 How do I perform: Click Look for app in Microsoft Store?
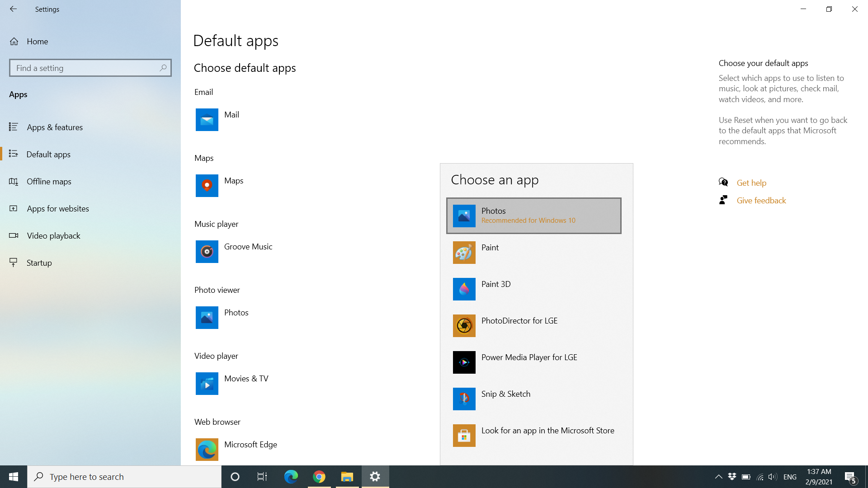pyautogui.click(x=534, y=435)
